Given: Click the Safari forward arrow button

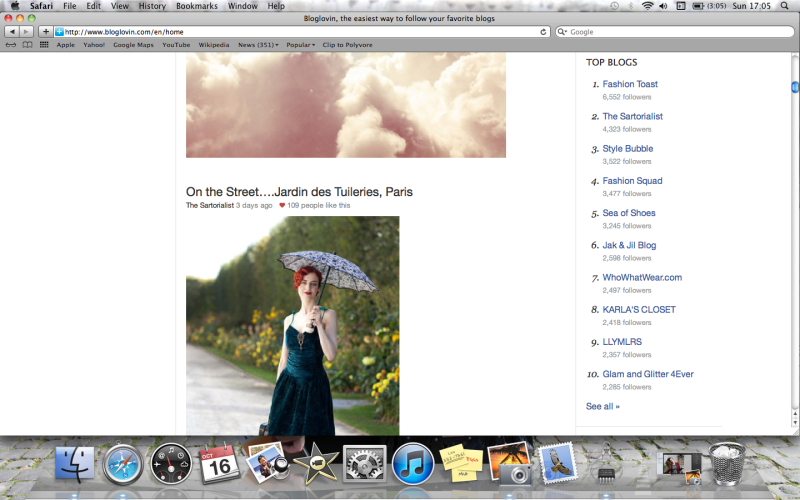Looking at the screenshot, I should point(26,32).
